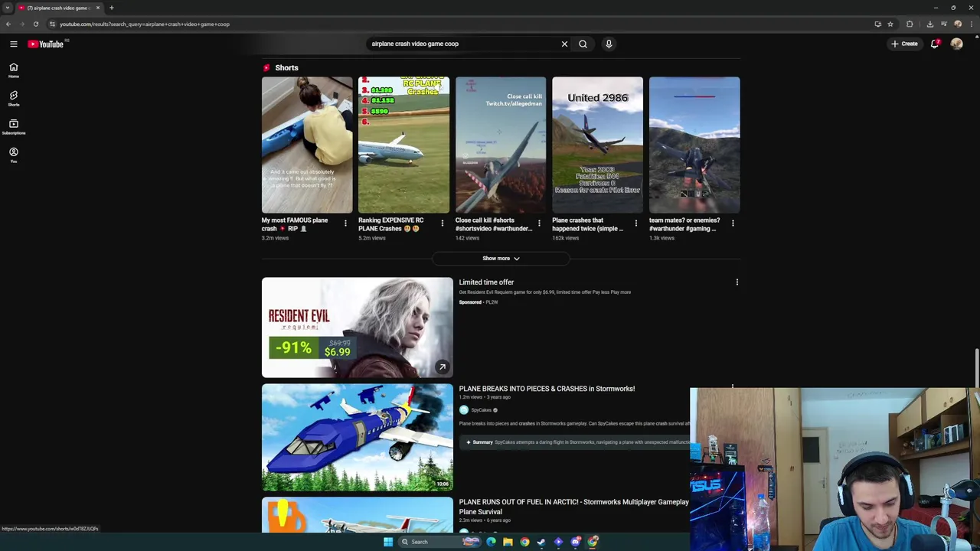This screenshot has width=980, height=551.
Task: Start voice search with the microphone
Action: click(x=609, y=44)
